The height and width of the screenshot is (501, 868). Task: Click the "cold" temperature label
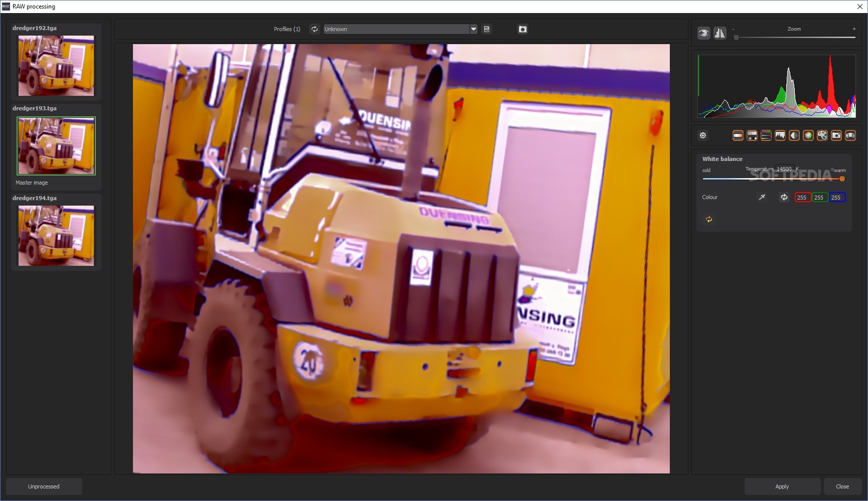coord(706,171)
